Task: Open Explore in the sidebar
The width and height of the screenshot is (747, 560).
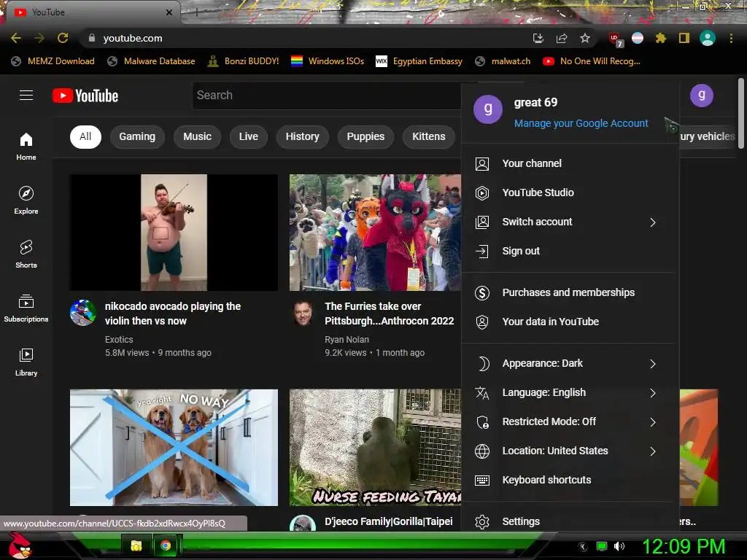Action: coord(26,201)
